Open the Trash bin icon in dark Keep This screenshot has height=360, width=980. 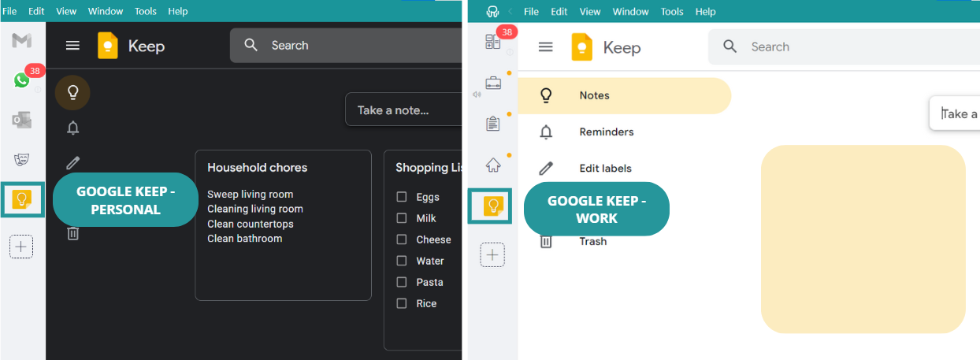(x=72, y=233)
